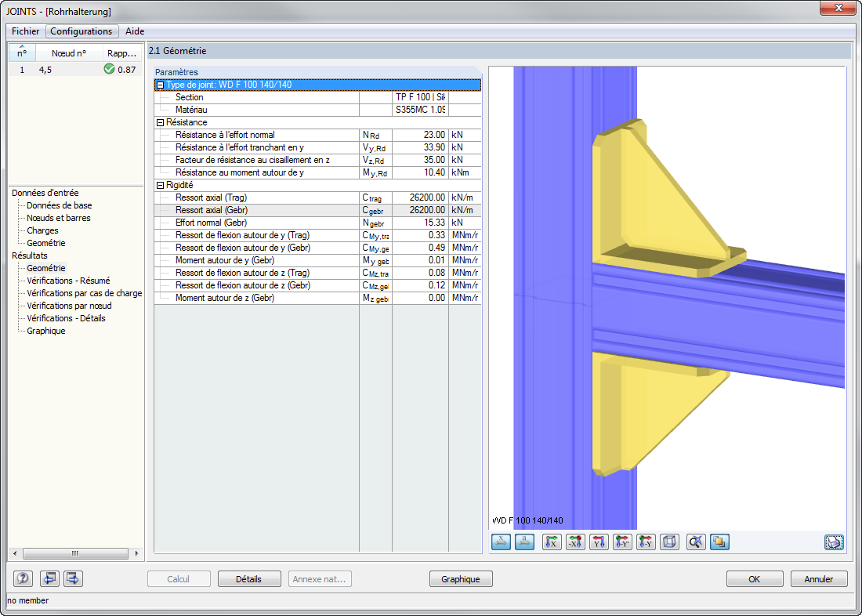This screenshot has height=616, width=862.
Task: Open the Aide menu
Action: click(x=135, y=31)
